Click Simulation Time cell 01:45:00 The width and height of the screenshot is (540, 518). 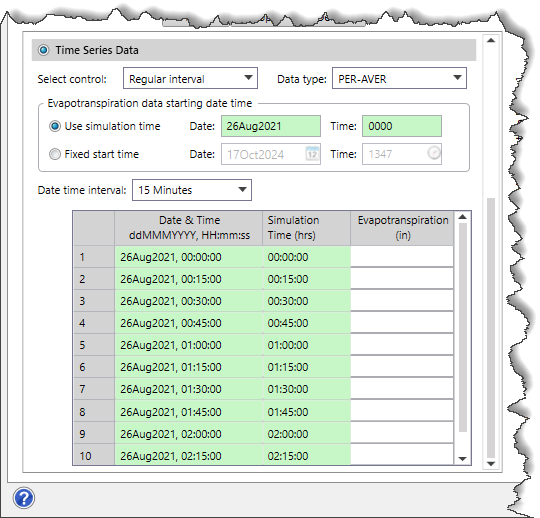(307, 411)
